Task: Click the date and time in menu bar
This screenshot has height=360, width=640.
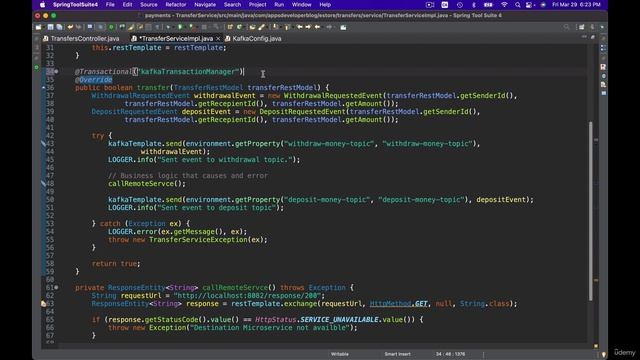Action: 576,5
